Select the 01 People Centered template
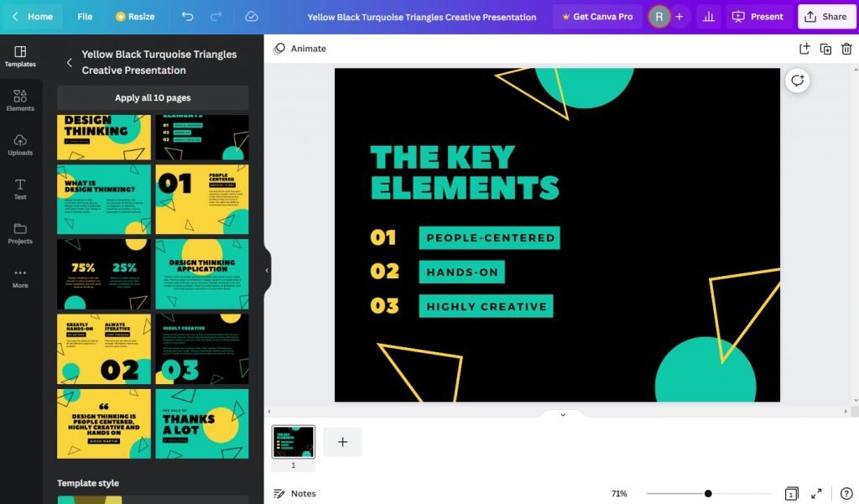 [x=202, y=200]
